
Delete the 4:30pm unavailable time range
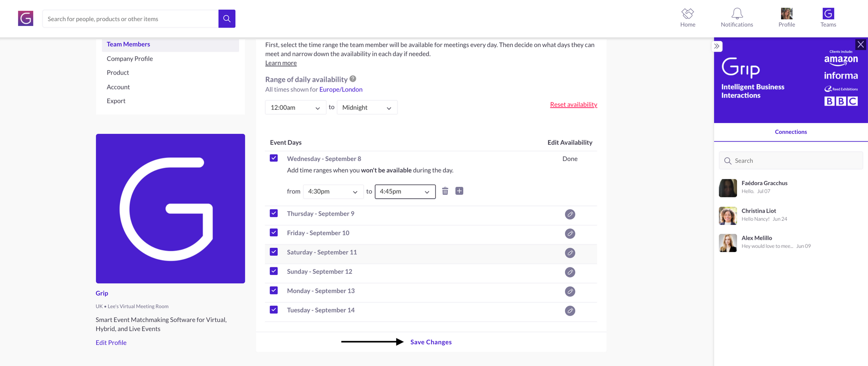(x=445, y=191)
